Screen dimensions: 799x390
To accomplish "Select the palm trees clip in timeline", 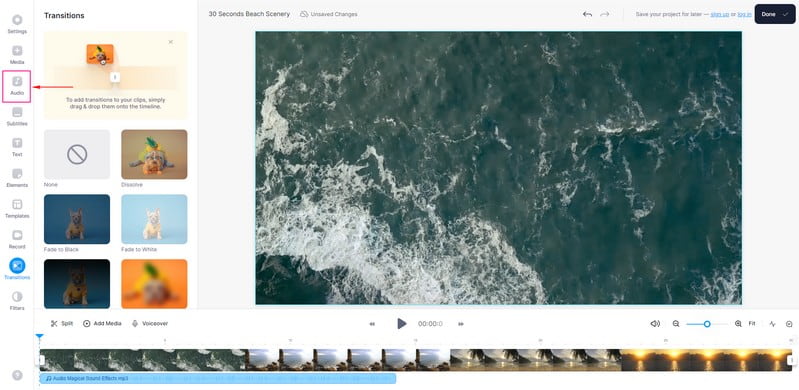I will click(536, 359).
